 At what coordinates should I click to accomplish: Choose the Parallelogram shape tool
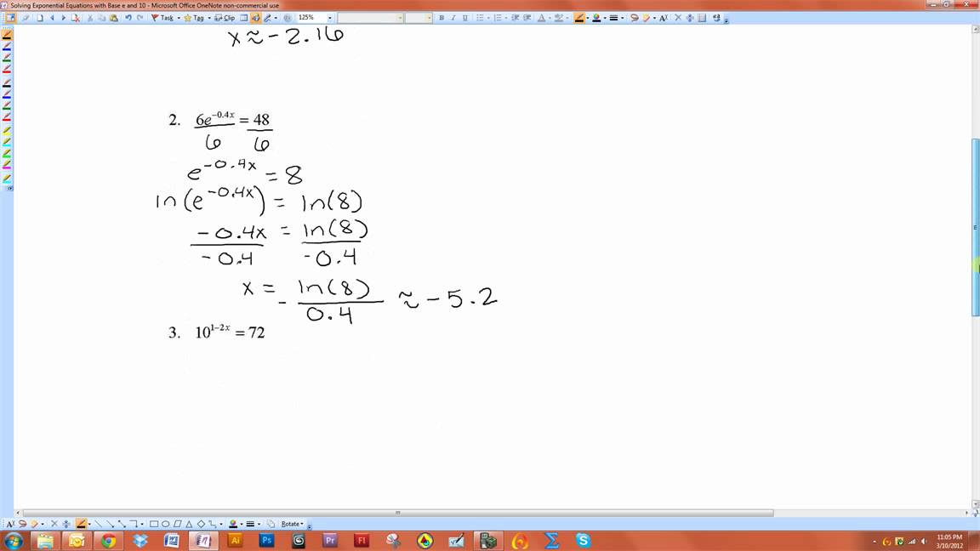178,524
